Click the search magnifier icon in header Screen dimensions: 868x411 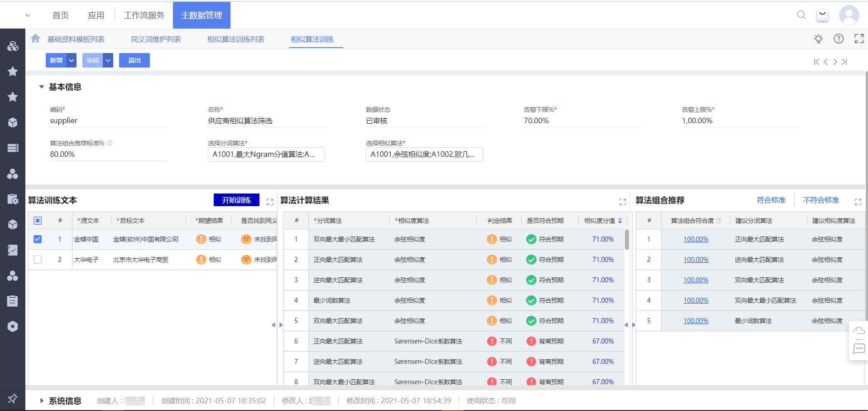(801, 15)
